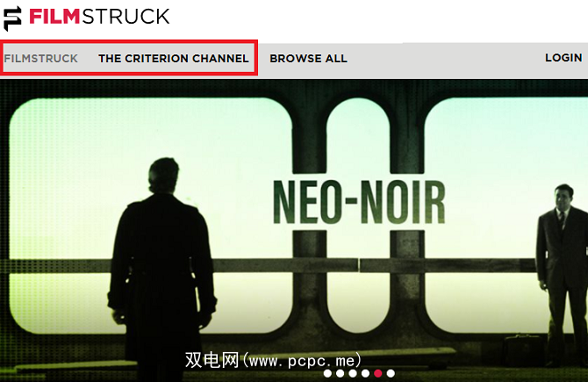Click the red FILM part of wordmark
This screenshot has height=382, width=588.
(54, 17)
